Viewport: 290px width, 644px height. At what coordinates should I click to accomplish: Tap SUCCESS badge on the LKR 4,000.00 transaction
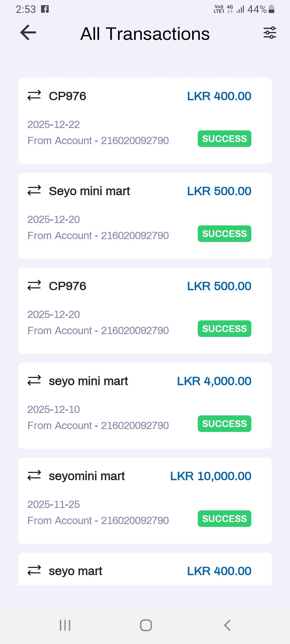pos(224,424)
